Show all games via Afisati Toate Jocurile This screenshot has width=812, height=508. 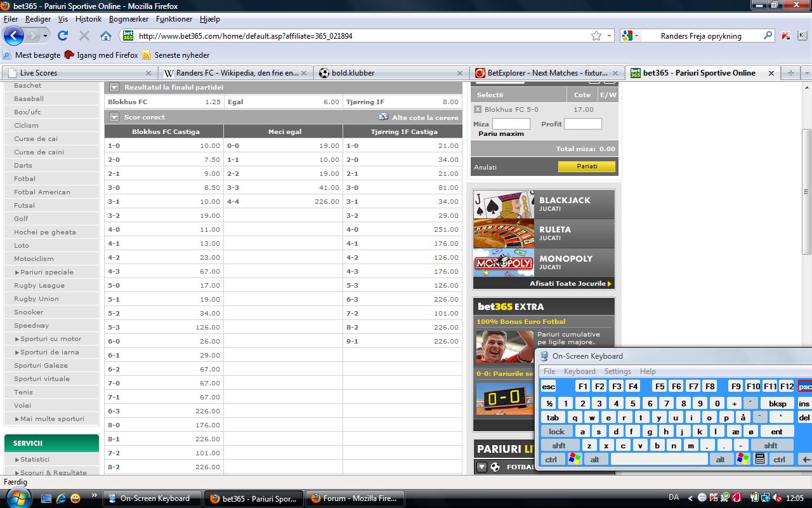(570, 284)
